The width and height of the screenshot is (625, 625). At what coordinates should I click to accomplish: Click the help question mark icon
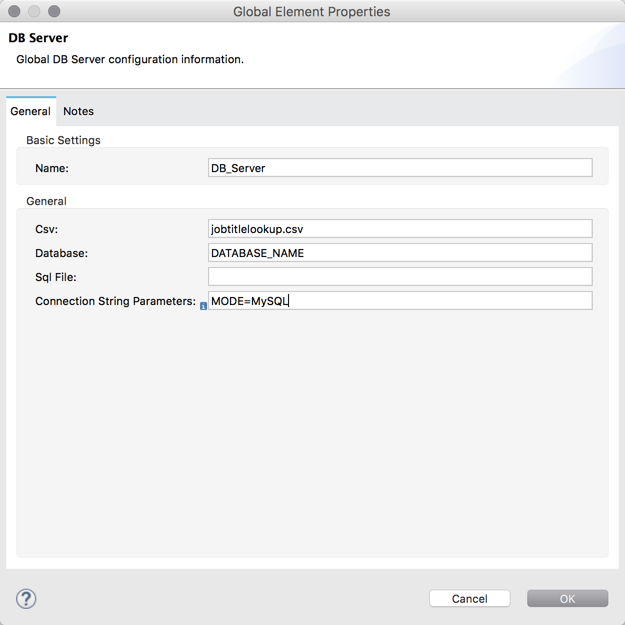[26, 599]
